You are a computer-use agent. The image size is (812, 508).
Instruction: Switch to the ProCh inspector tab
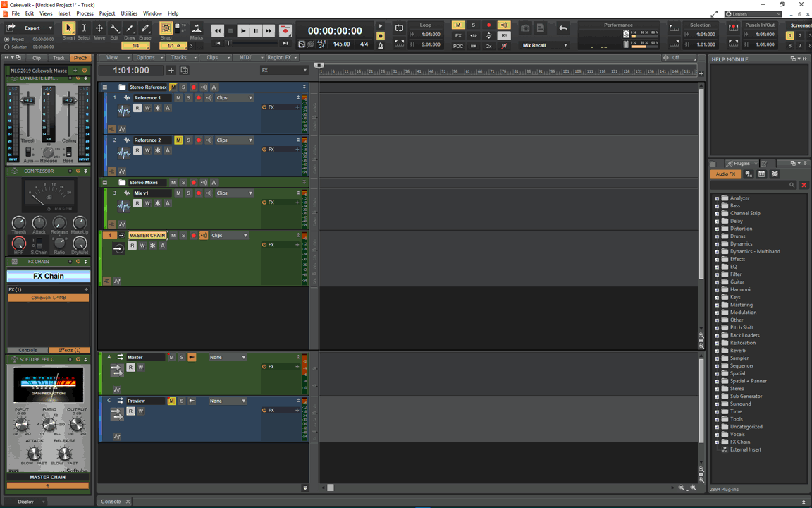pyautogui.click(x=80, y=58)
